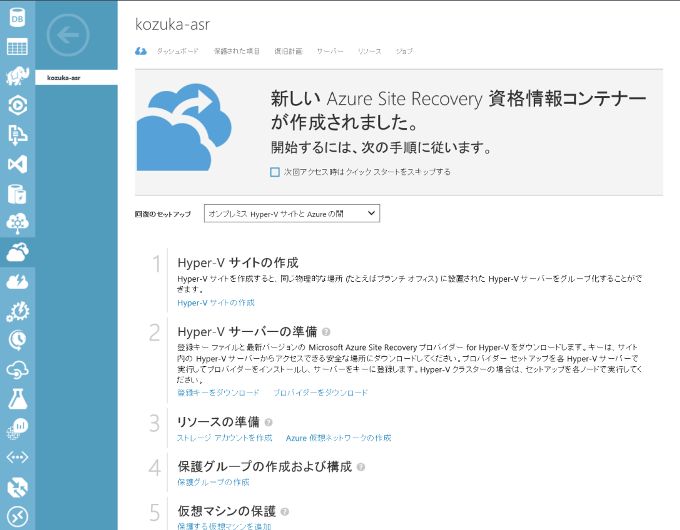Open Service Bus icon in sidebar
The width and height of the screenshot is (680, 530).
pos(17,134)
